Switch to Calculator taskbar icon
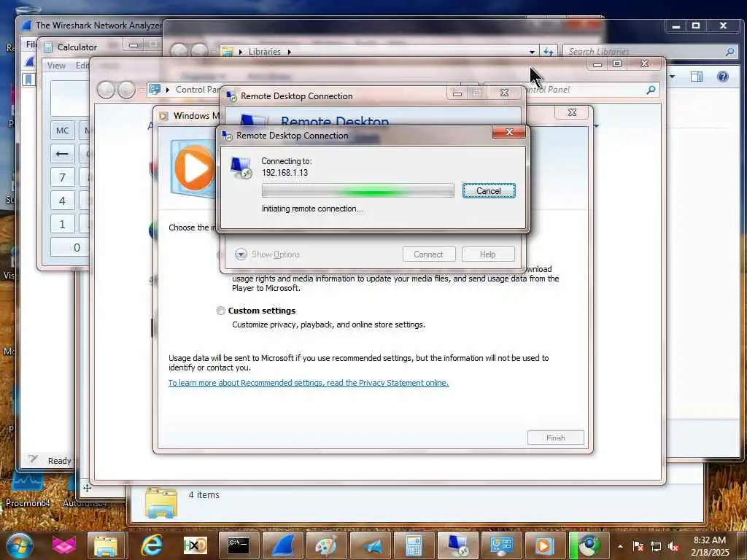 click(x=414, y=545)
